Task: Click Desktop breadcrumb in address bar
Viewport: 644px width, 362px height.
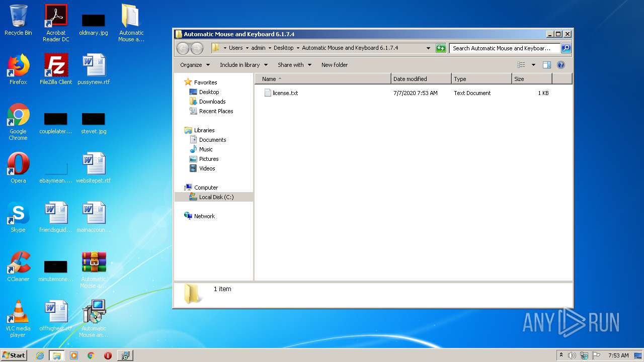Action: [283, 48]
